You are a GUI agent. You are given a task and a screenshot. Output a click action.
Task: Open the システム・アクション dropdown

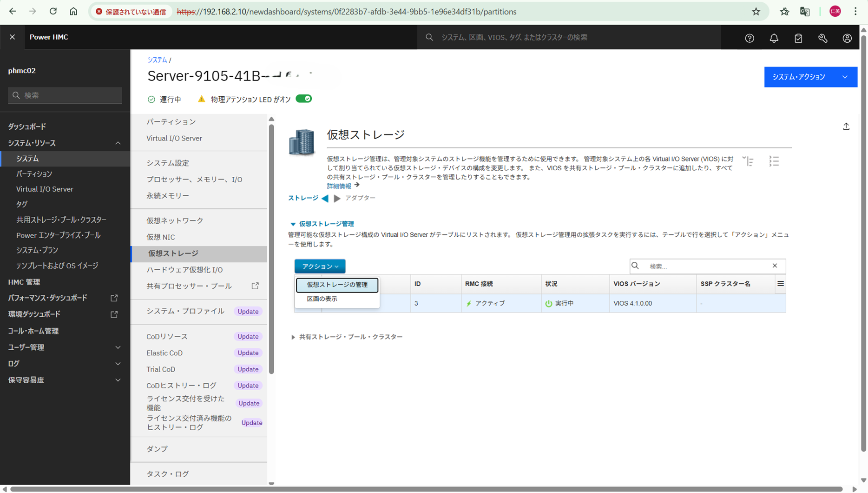tap(810, 77)
